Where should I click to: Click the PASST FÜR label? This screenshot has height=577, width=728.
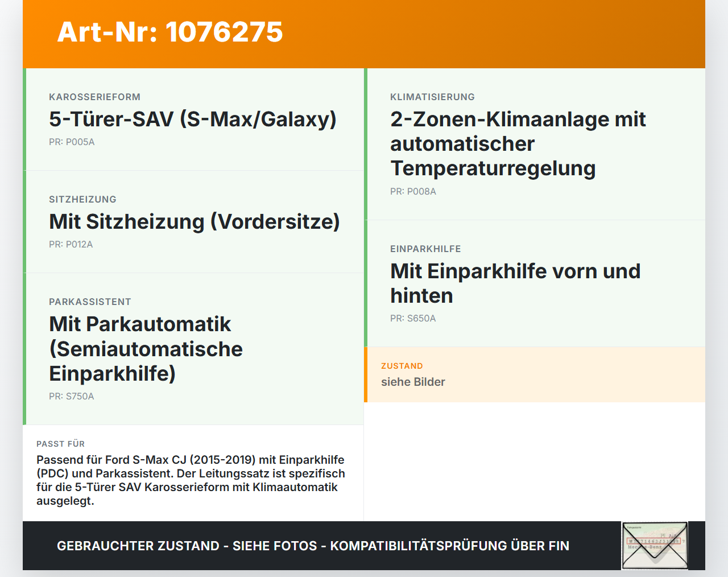coord(60,444)
